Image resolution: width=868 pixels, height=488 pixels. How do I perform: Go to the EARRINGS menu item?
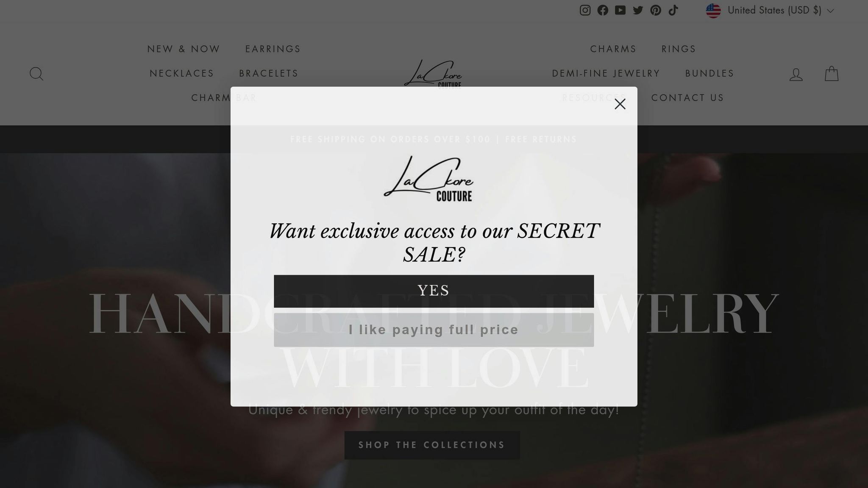(x=273, y=49)
